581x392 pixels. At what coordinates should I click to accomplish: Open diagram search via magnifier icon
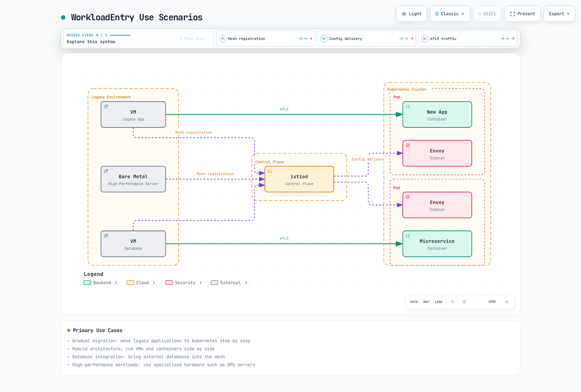(x=452, y=302)
